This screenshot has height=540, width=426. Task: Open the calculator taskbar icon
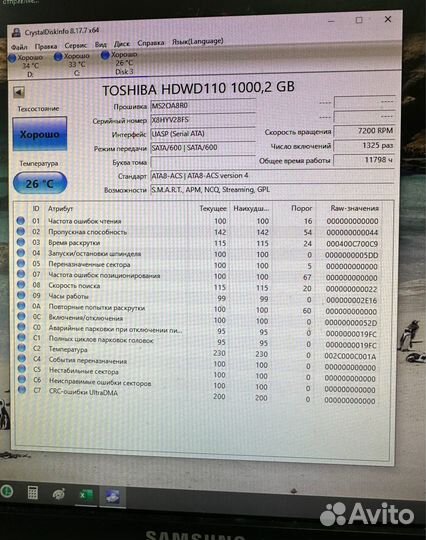pos(33,492)
